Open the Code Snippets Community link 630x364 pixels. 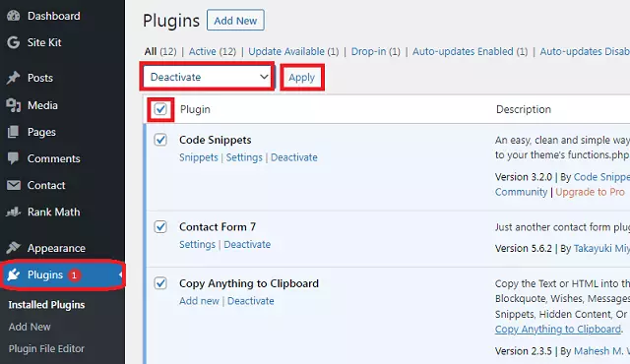521,192
